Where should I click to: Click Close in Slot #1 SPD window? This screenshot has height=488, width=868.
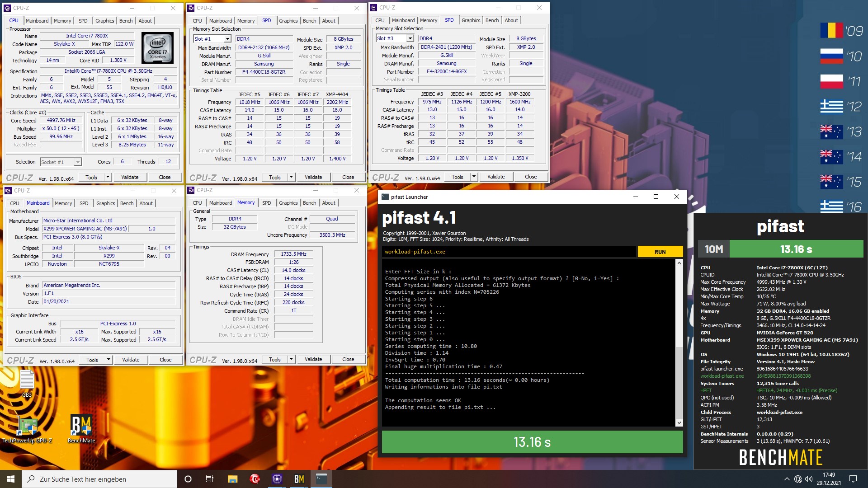coord(348,177)
